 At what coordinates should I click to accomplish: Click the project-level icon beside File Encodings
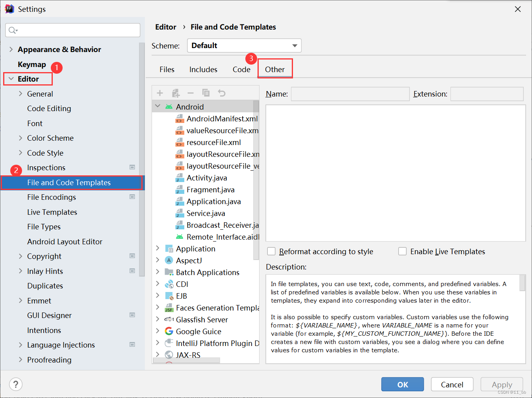coord(132,197)
